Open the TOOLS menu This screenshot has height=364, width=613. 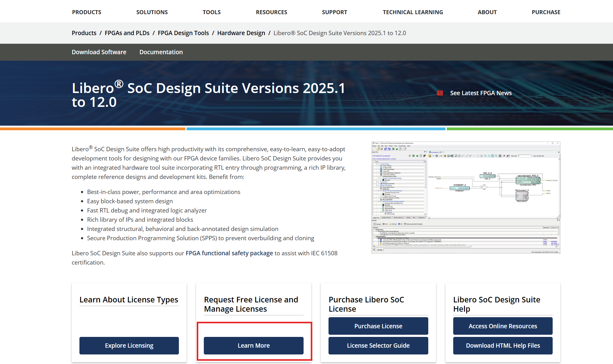[x=212, y=12]
